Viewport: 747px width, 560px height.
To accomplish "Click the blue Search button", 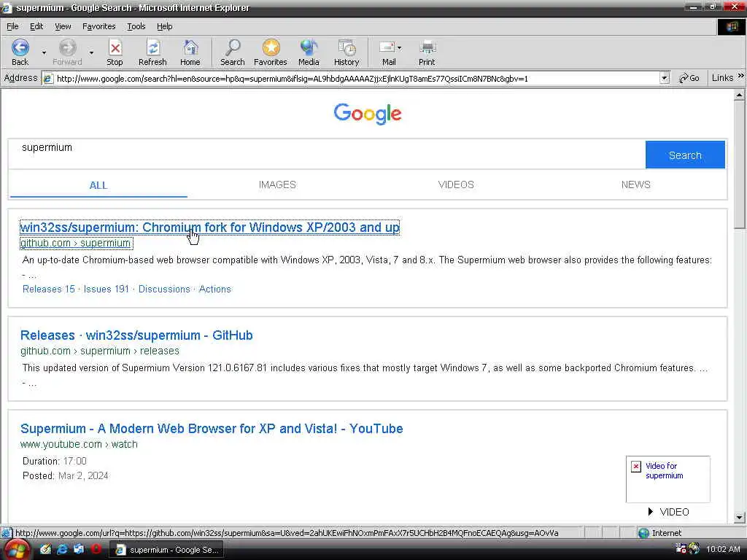I will (x=685, y=155).
